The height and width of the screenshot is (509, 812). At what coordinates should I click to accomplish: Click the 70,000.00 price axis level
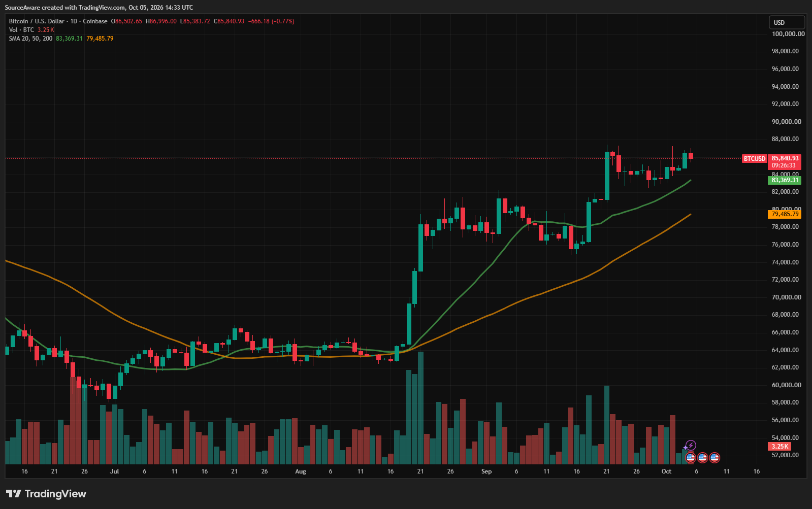pos(787,297)
